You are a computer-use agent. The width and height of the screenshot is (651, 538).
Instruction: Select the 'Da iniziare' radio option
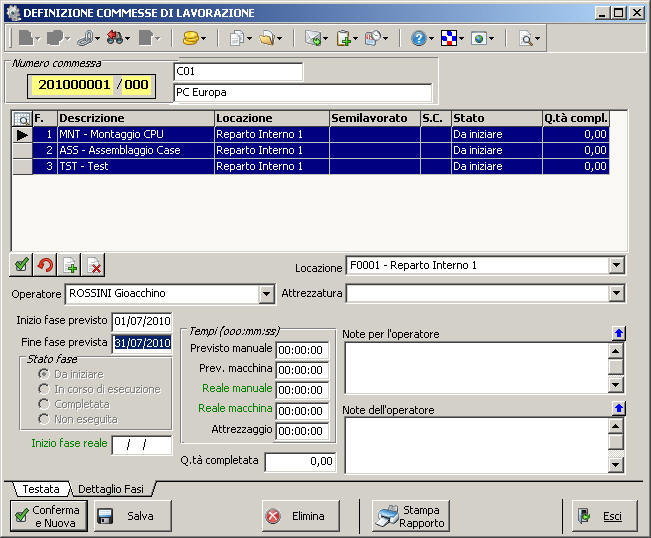click(x=44, y=373)
